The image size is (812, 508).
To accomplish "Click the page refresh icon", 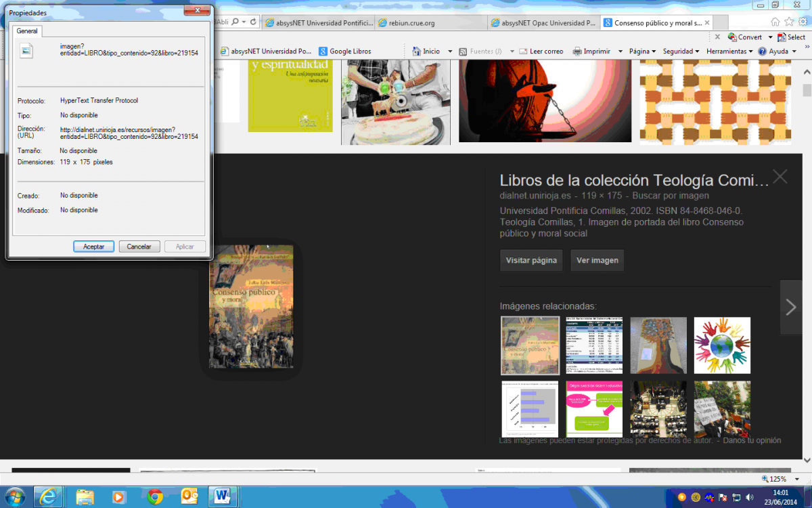I will tap(253, 22).
